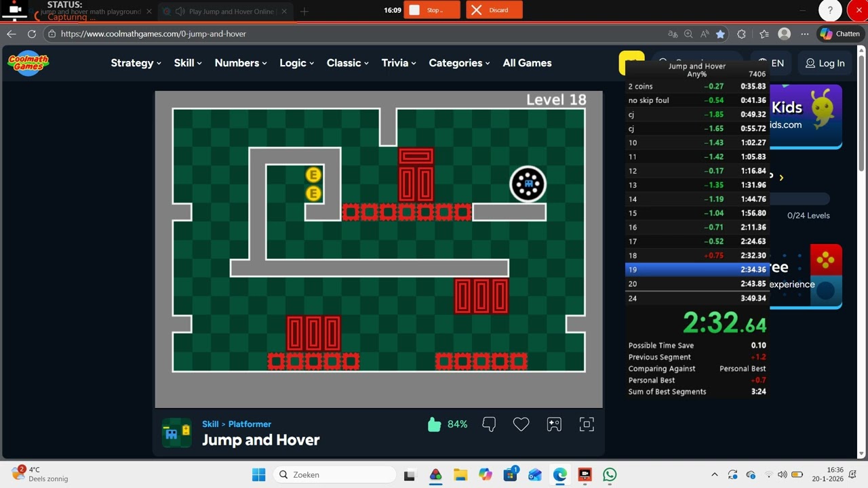Viewport: 868px width, 488px height.
Task: Switch to the Play Jump and Hover Online tab
Action: (x=224, y=12)
